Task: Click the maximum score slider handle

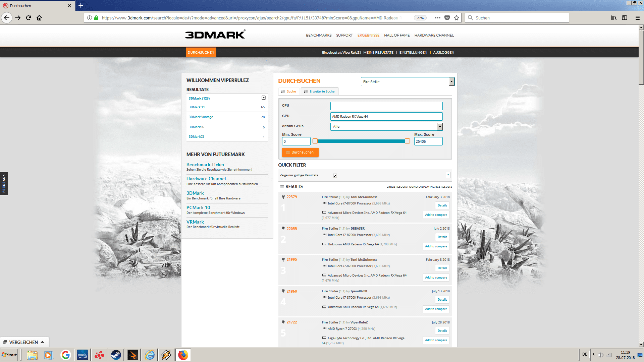Action: (407, 141)
